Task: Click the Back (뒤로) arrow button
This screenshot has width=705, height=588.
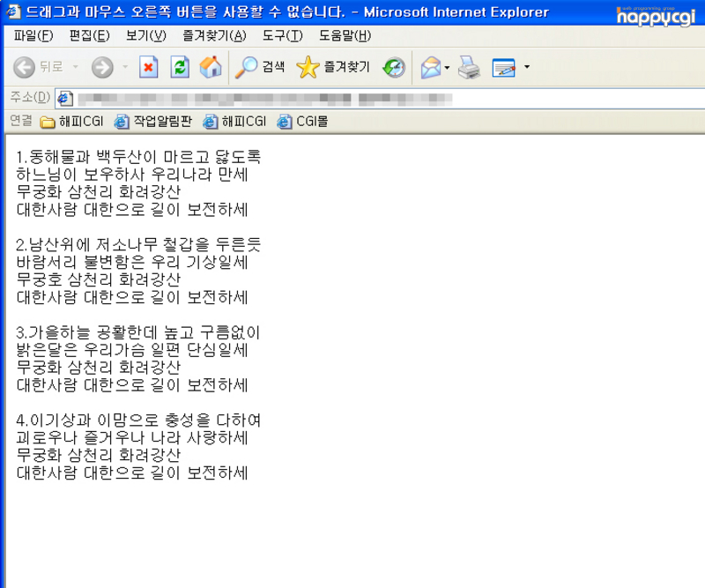Action: 25,68
